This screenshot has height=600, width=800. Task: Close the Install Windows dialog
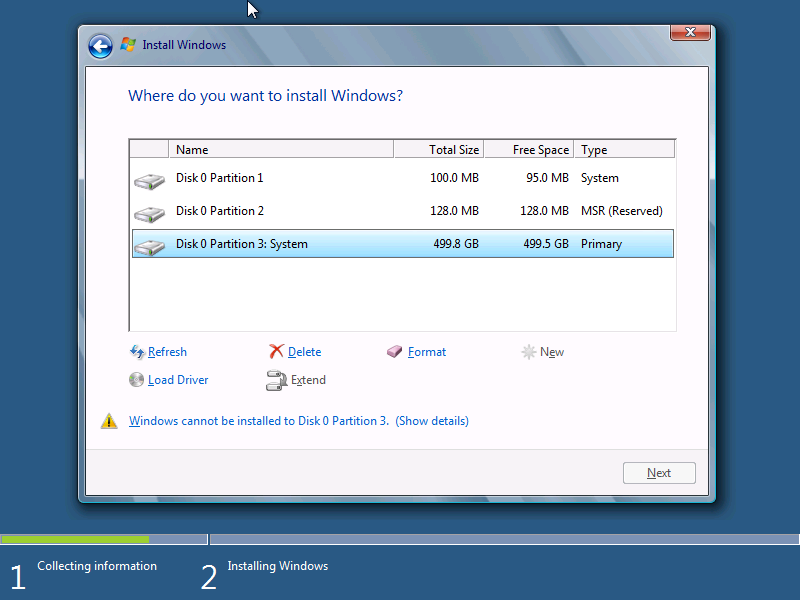690,32
